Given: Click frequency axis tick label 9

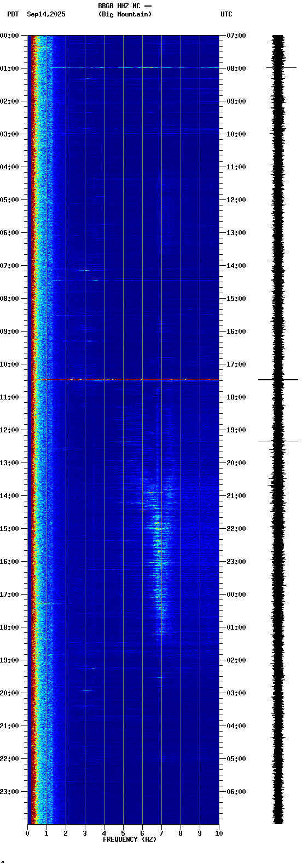Looking at the screenshot, I should tap(200, 833).
